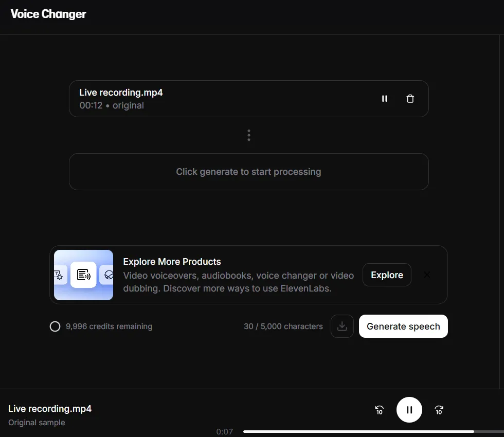Rewind 10 seconds in the bottom player
504x437 pixels.
coord(379,410)
